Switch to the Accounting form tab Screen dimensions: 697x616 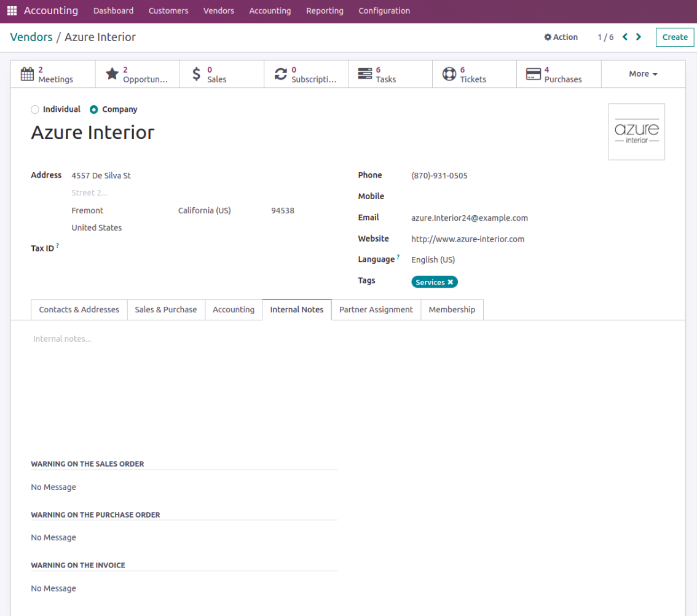tap(234, 310)
